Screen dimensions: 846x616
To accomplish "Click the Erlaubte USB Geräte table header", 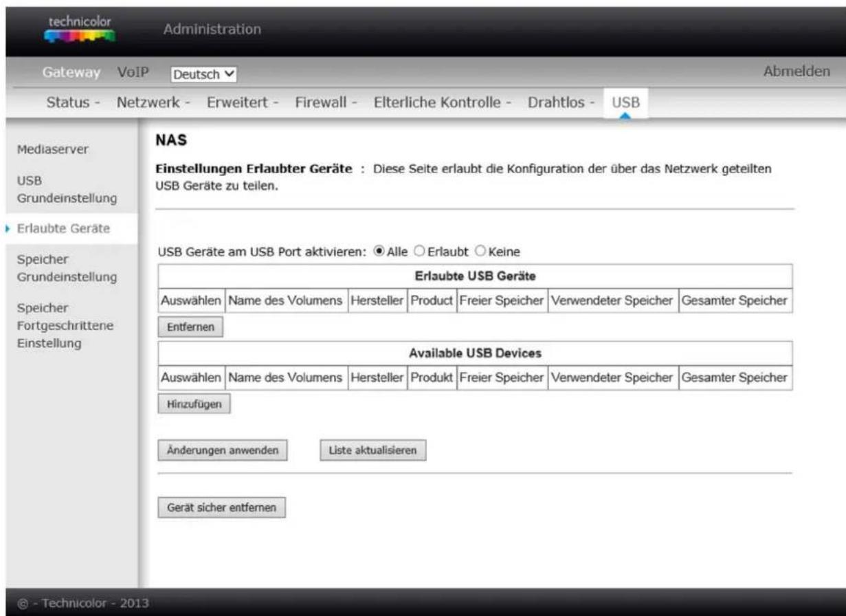I will click(476, 276).
